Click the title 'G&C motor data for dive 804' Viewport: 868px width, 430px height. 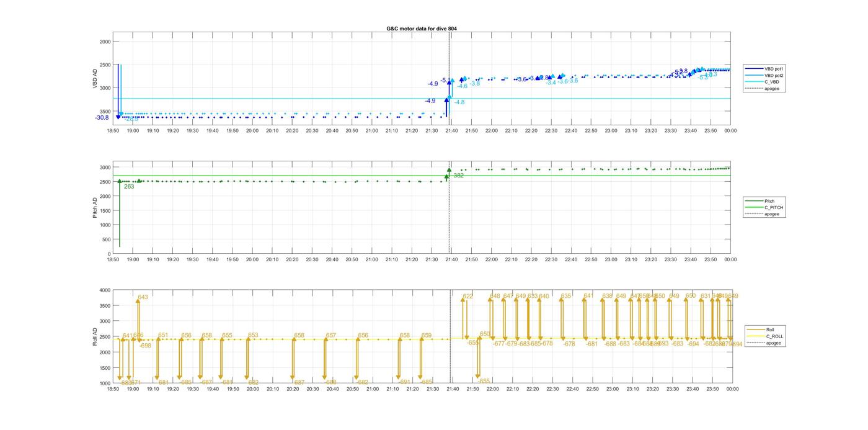point(422,29)
